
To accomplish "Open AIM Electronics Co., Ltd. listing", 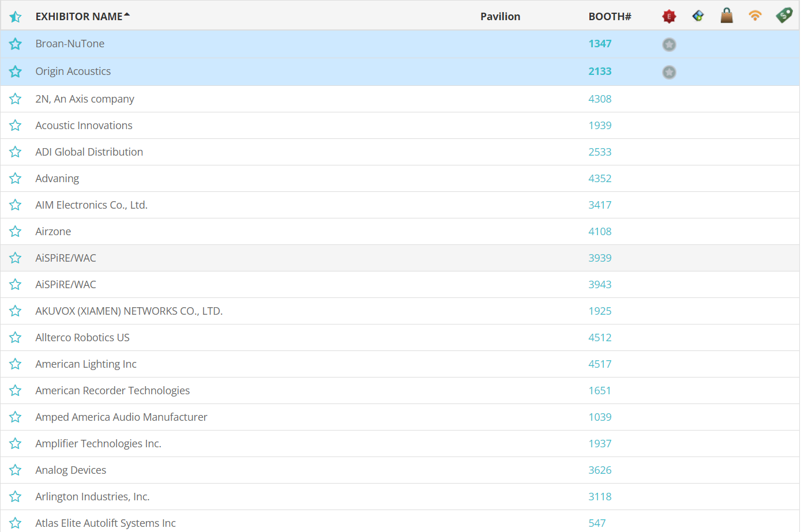I will click(92, 205).
